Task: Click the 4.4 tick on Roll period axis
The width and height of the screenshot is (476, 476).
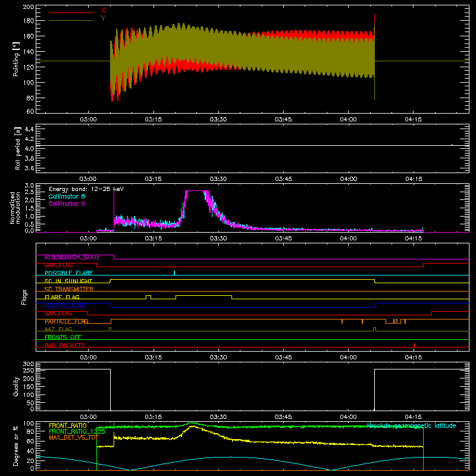Action: [29, 130]
